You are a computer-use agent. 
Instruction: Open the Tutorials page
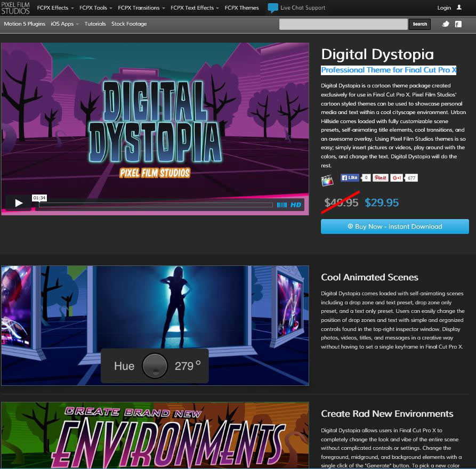(95, 23)
